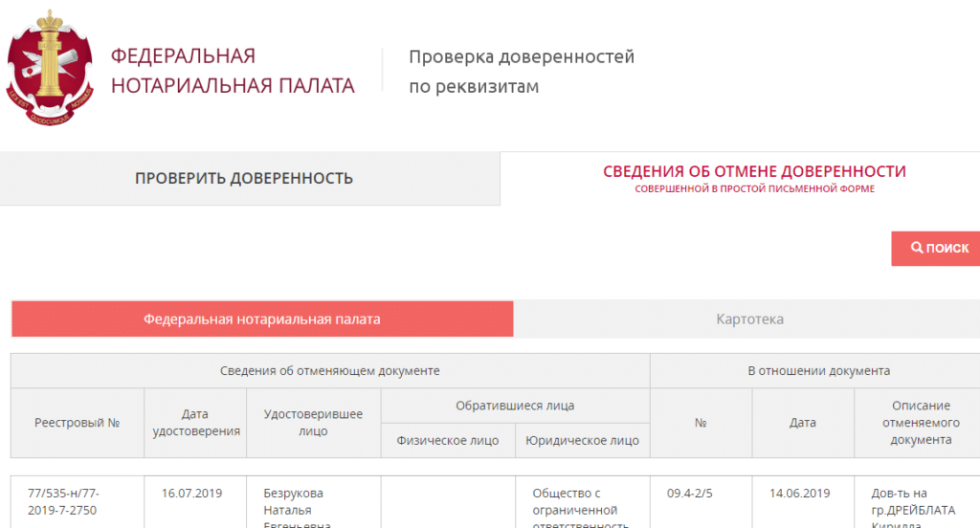Click the document number 09.4-2/5 cell

pos(689,494)
